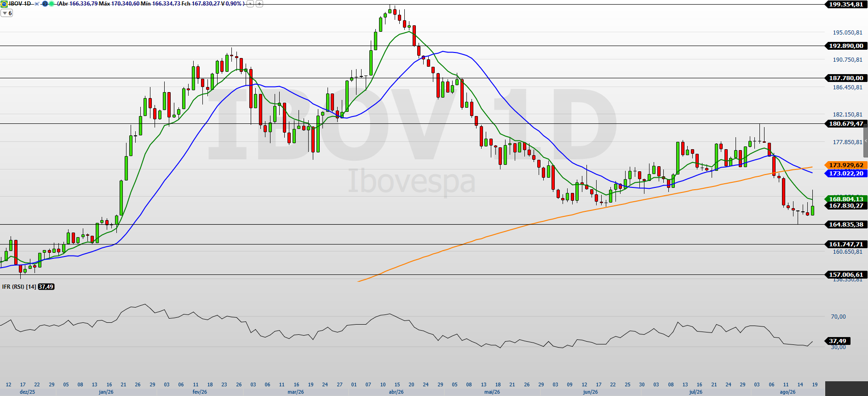Click the Brazil flag icon beside IBOV
Screen dimensions: 868x396
click(x=4, y=4)
